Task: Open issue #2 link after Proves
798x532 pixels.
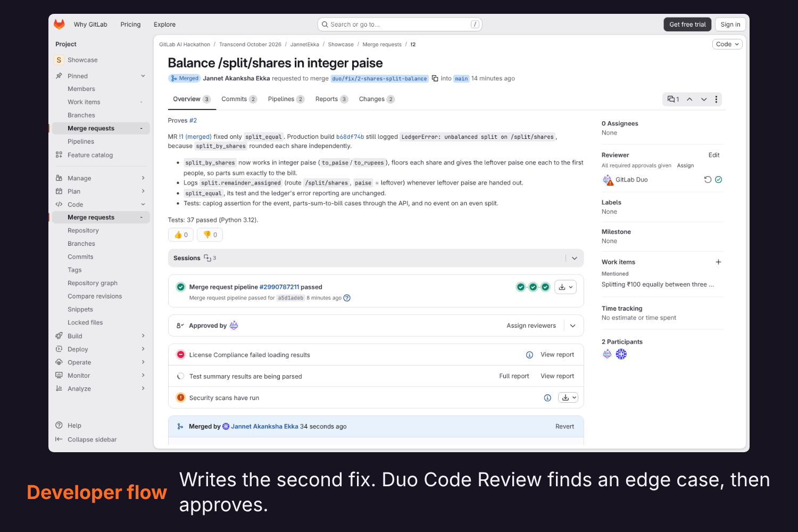Action: (193, 121)
